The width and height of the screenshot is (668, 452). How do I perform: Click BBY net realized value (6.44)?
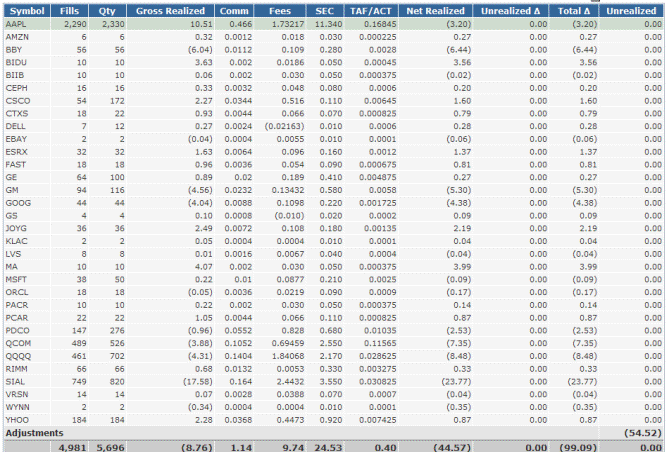pos(458,50)
